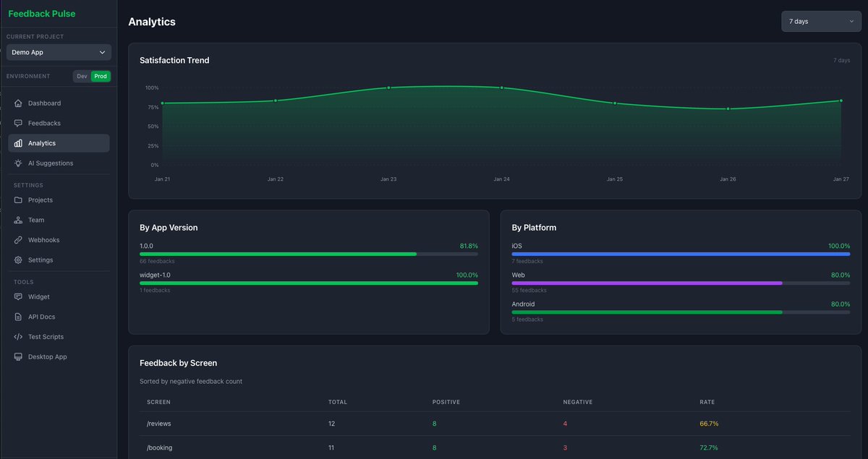Screen dimensions: 868x459
Task: Click the Projects folder icon
Action: click(x=18, y=200)
